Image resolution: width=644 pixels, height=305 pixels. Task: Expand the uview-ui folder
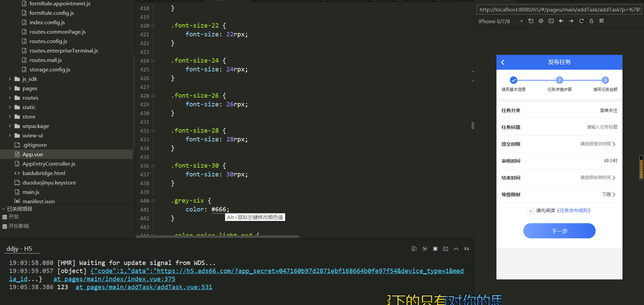10,136
